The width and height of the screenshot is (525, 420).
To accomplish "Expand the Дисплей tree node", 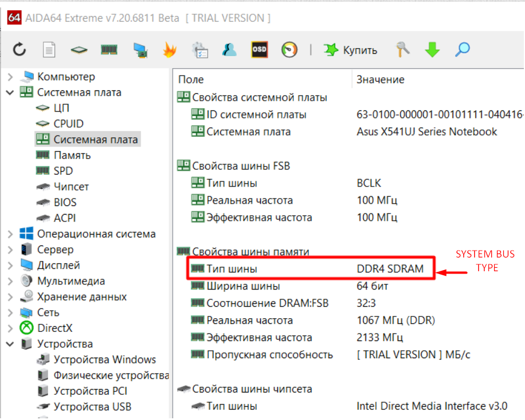I will click(10, 266).
